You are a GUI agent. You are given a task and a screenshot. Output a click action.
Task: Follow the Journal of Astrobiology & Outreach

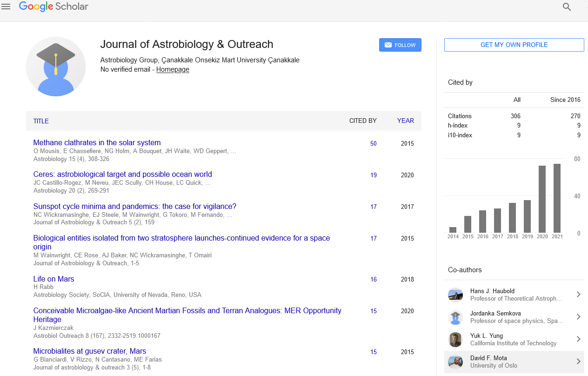[x=400, y=45]
